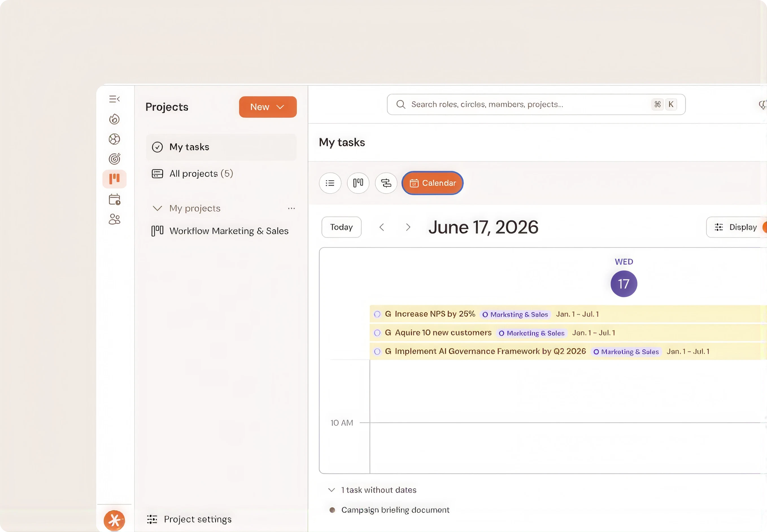The image size is (767, 532).
Task: Focus the search roles, circles, members field
Action: [x=536, y=104]
